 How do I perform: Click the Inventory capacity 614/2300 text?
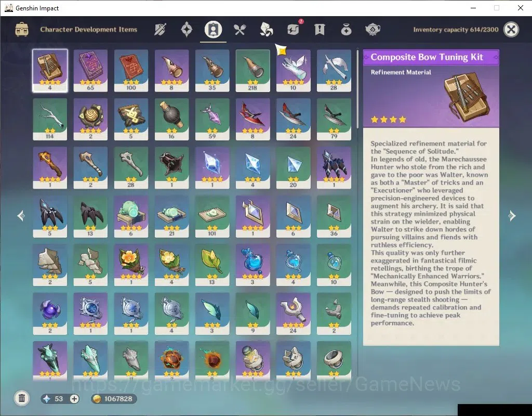[x=456, y=30]
